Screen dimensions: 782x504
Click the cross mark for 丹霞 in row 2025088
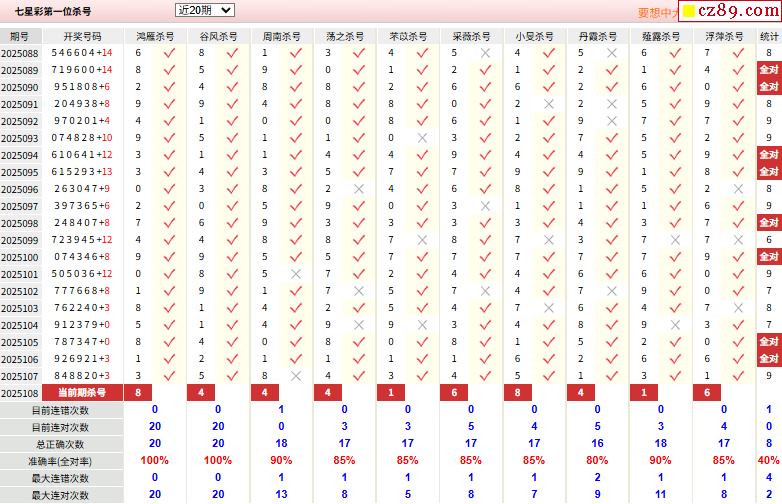[x=612, y=53]
